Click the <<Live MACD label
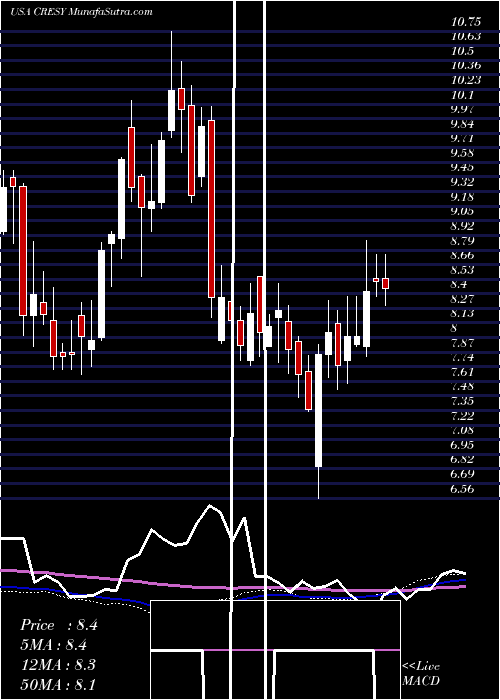500x700 pixels. (x=421, y=674)
